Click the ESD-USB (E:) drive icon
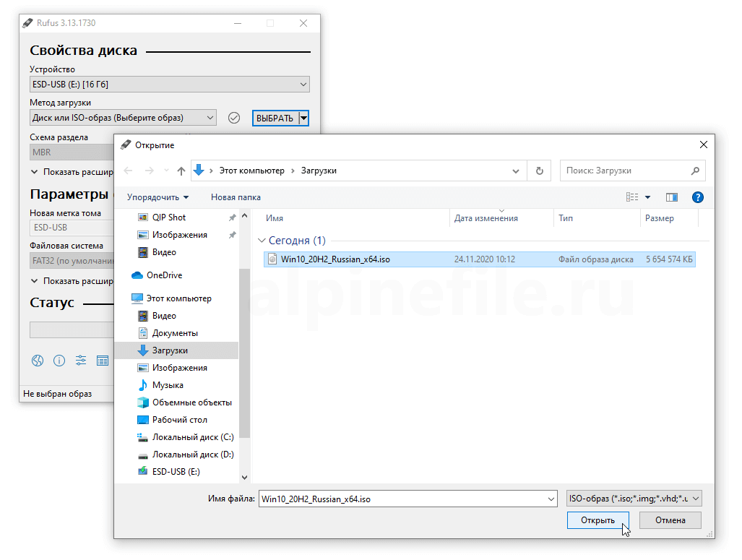Viewport: 742px width, 560px height. 142,471
